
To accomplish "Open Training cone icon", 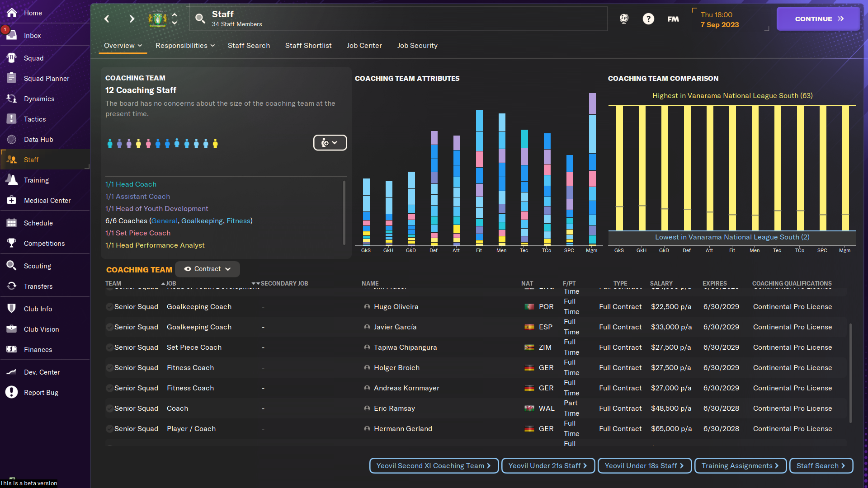I will (12, 180).
